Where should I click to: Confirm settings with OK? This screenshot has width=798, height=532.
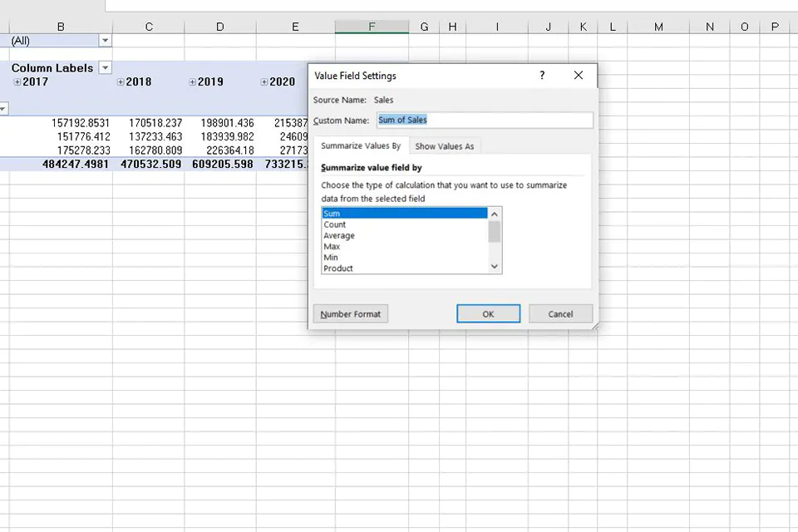coord(488,313)
